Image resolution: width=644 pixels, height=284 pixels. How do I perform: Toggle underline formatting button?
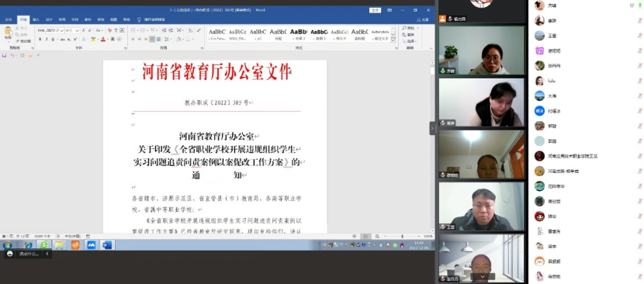(x=54, y=40)
